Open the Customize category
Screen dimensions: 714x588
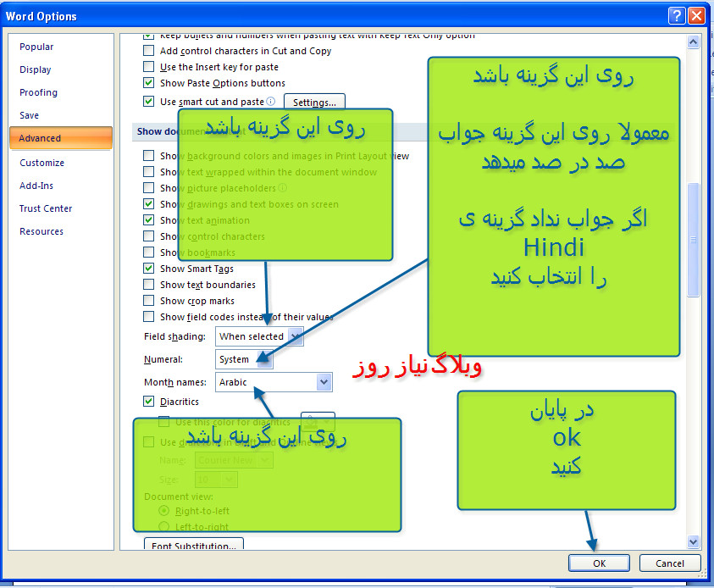pyautogui.click(x=42, y=163)
